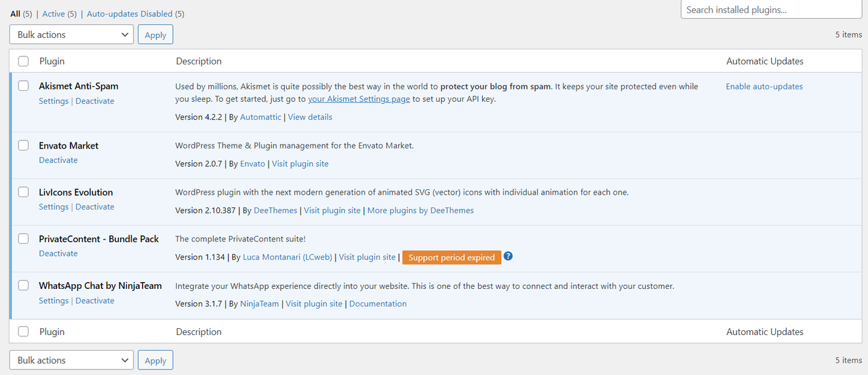Open the DeeThemes author link
Viewport: 868px width, 375px height.
275,210
